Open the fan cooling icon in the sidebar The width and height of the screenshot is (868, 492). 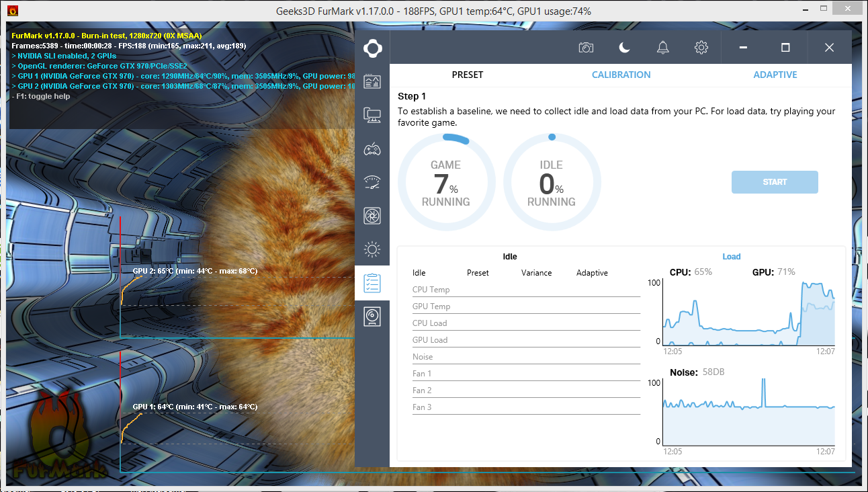click(x=372, y=216)
